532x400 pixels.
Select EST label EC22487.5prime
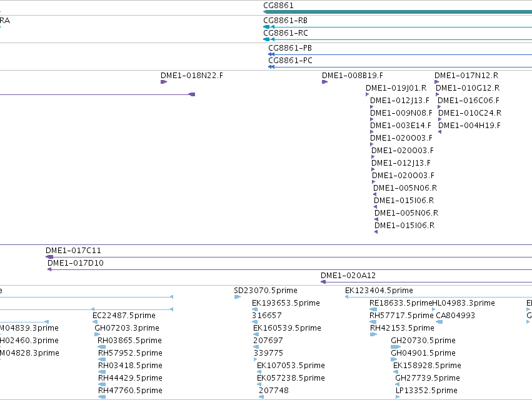click(x=124, y=316)
